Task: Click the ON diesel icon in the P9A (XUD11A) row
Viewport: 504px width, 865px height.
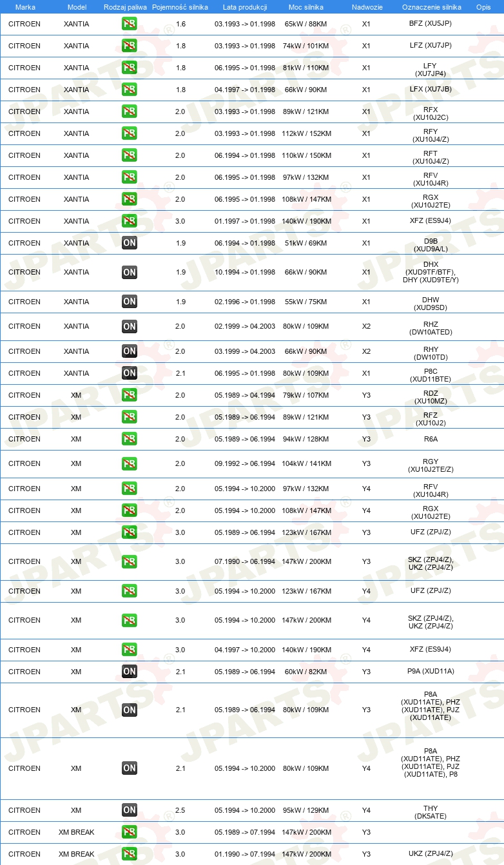Action: [x=130, y=672]
